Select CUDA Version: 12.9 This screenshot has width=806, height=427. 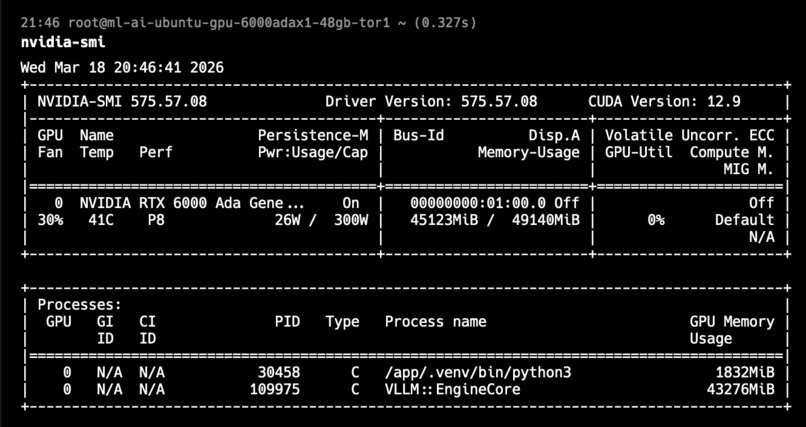tap(665, 102)
